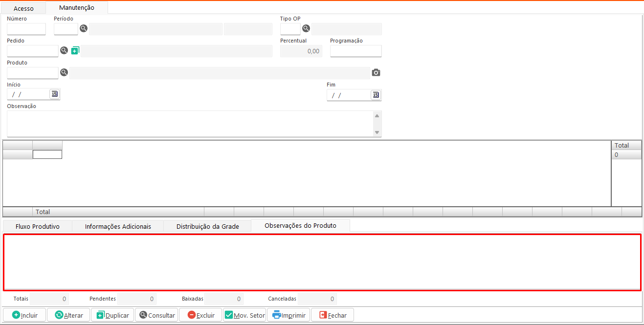Screen dimensions: 644x325
Task: Click the Tipo OP search magnifier icon
Action: point(306,28)
